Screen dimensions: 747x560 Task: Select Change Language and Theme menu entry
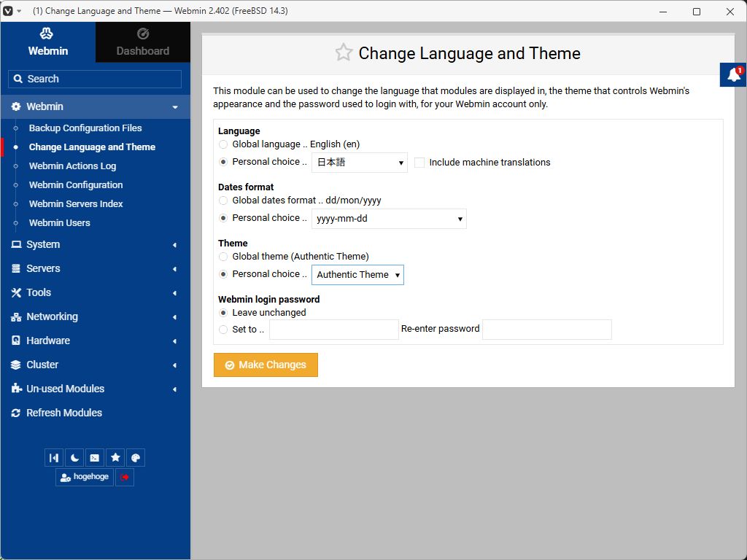(92, 147)
